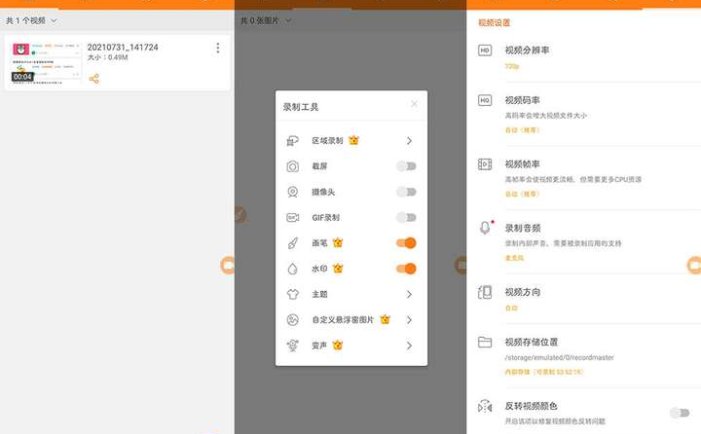
Task: Click the 截屏 screenshot camera icon
Action: (292, 166)
